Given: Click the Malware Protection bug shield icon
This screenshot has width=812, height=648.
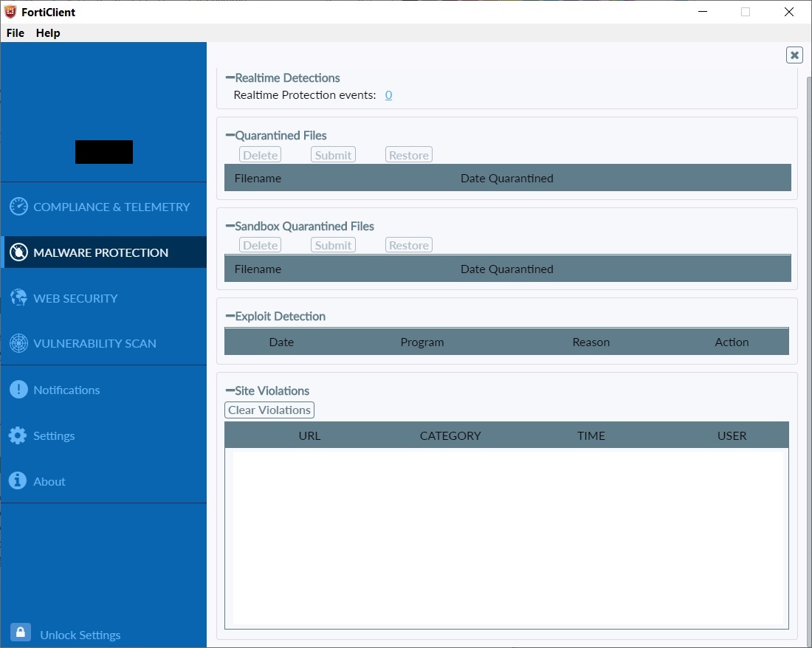Looking at the screenshot, I should tap(18, 252).
